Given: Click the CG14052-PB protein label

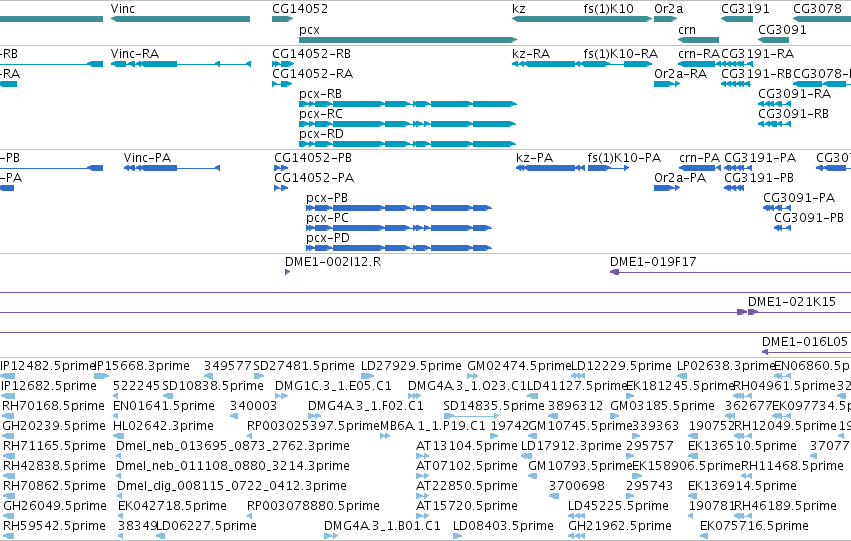Looking at the screenshot, I should pos(313,157).
